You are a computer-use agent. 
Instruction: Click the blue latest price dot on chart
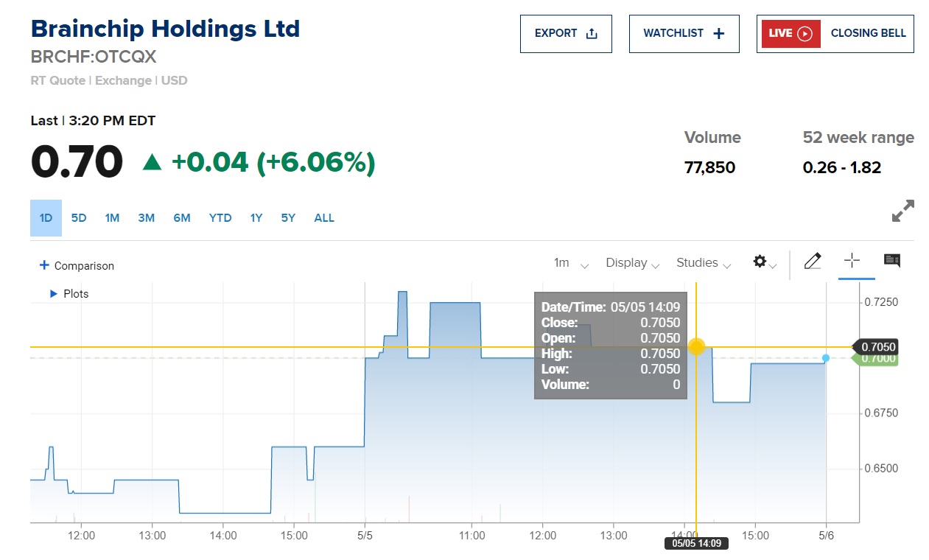(826, 358)
